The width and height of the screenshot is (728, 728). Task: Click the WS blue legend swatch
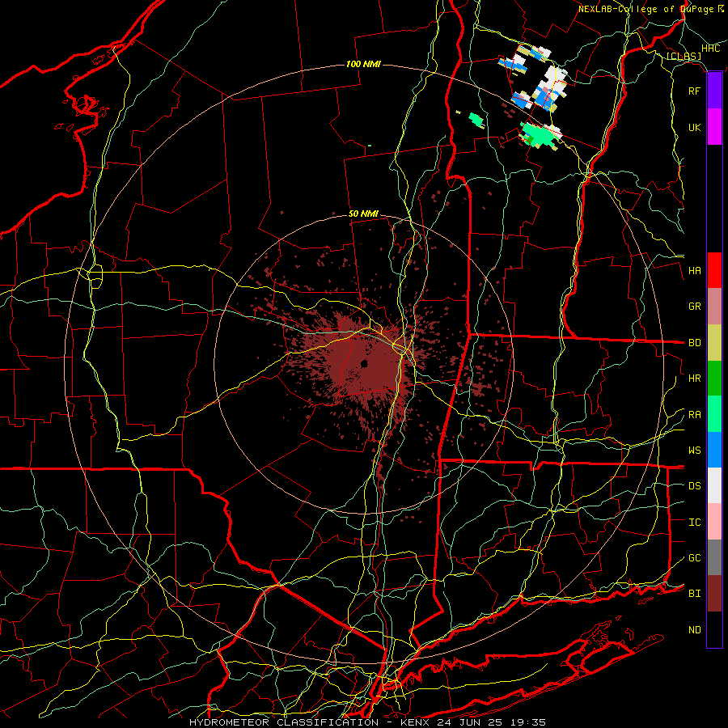pos(714,450)
